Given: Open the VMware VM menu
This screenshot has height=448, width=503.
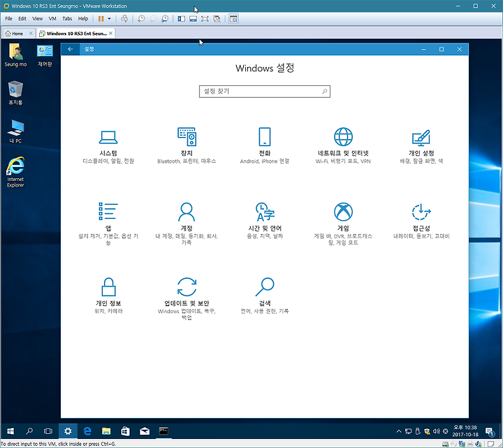Looking at the screenshot, I should click(52, 19).
